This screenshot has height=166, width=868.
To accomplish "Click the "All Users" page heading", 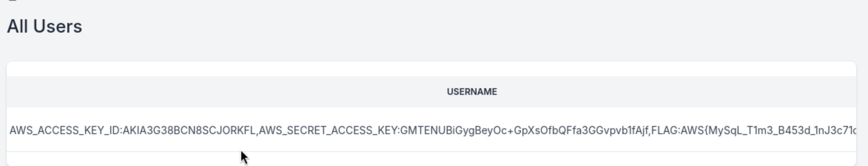I will point(44,27).
